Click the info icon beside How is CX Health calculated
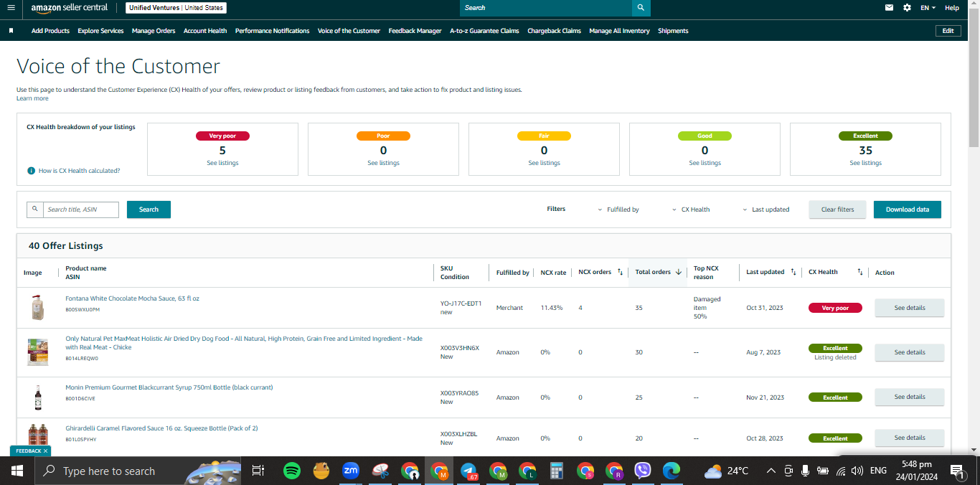980x485 pixels. pyautogui.click(x=31, y=171)
